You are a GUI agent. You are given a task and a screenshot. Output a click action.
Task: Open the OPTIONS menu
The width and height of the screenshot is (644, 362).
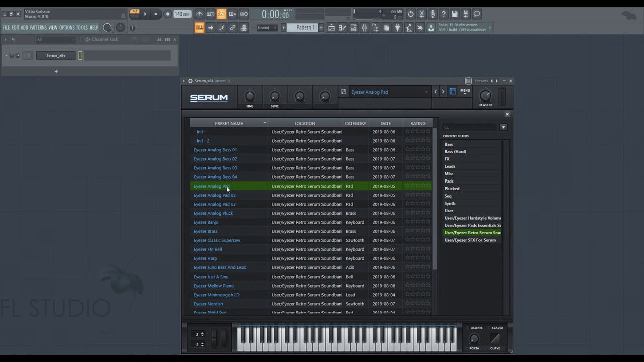point(67,28)
